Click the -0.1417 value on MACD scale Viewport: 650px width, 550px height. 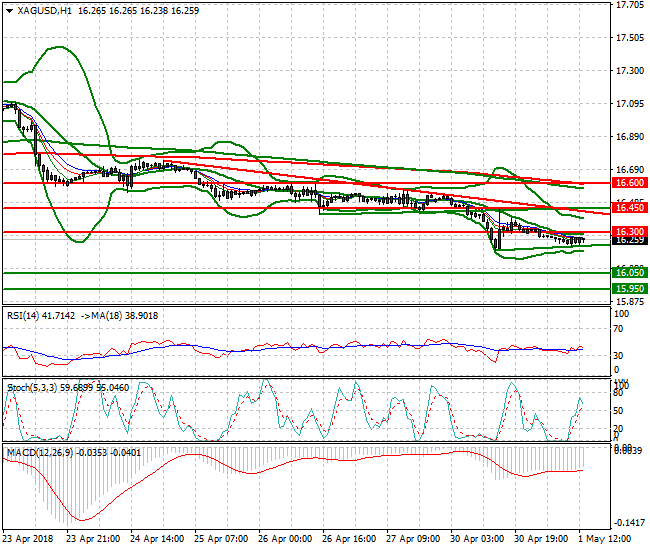tap(629, 523)
